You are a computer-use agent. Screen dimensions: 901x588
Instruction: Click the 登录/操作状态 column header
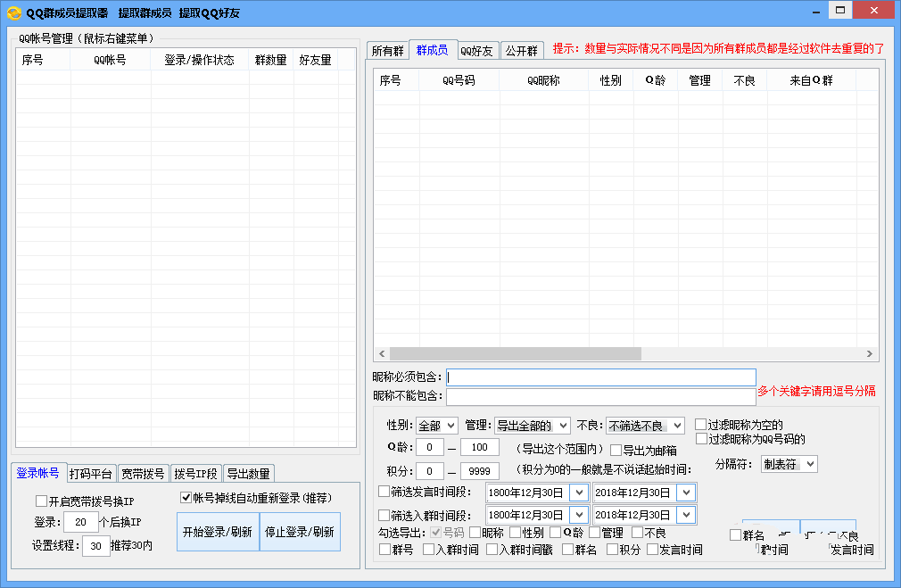point(200,60)
